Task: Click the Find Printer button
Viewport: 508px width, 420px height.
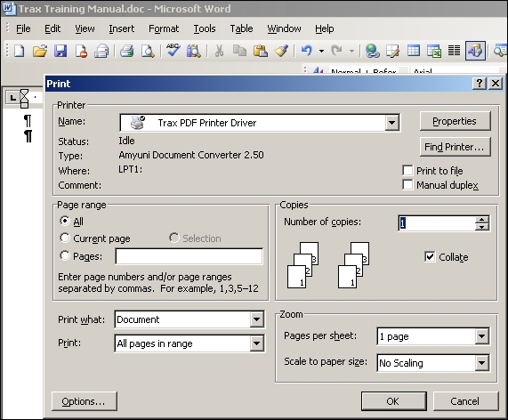Action: (x=455, y=147)
